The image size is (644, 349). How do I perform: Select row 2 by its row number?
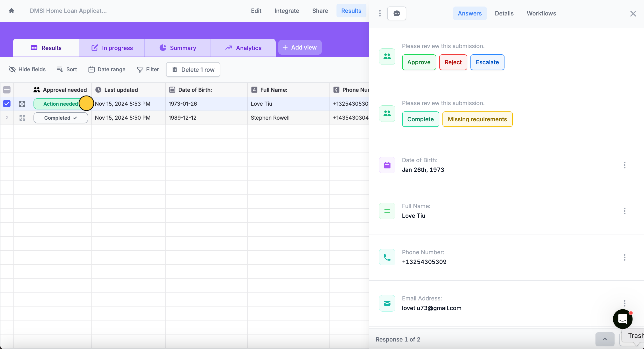7,118
